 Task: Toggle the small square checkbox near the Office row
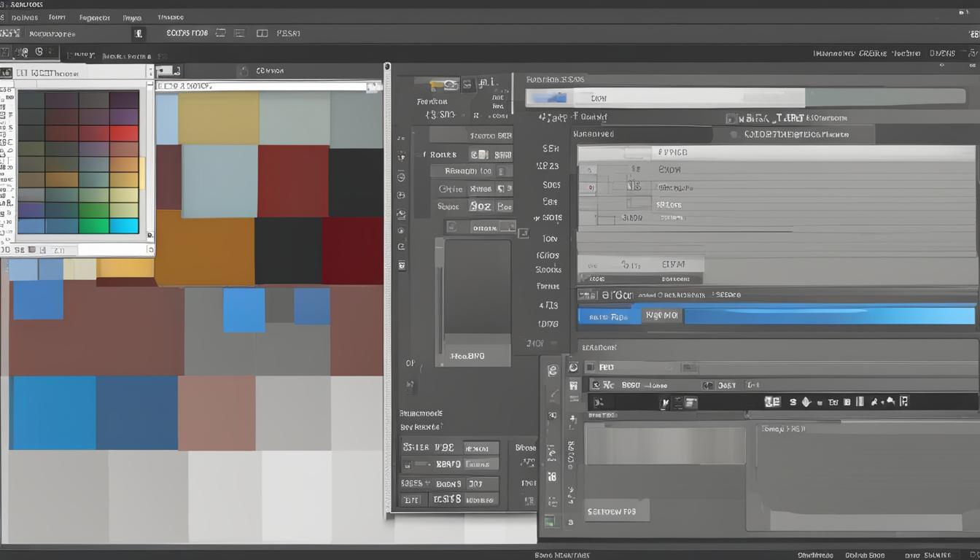coord(499,187)
